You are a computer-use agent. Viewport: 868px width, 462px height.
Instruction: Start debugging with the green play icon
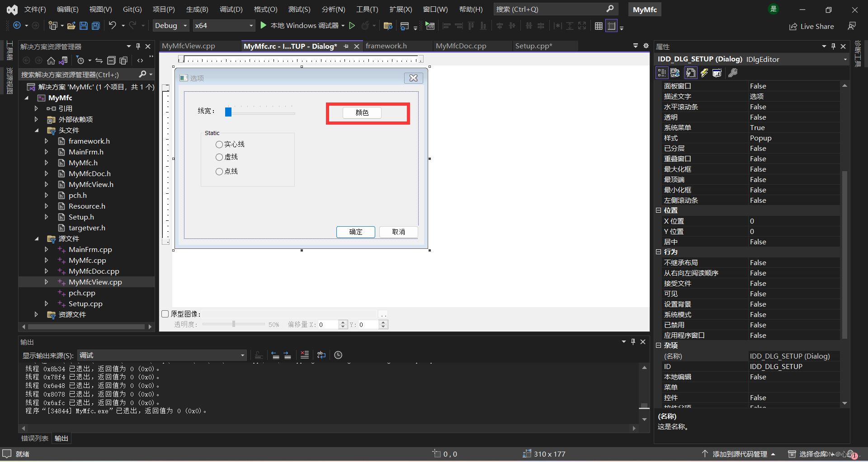[264, 25]
